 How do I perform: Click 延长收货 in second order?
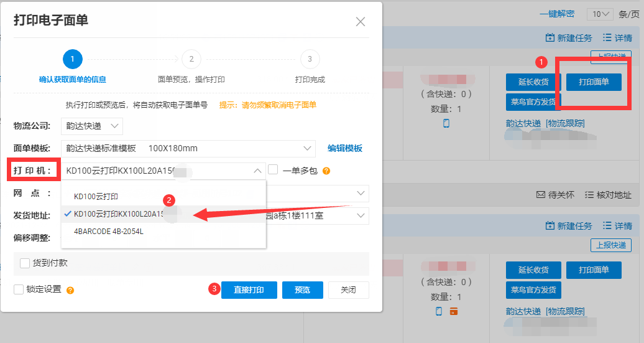pyautogui.click(x=533, y=270)
